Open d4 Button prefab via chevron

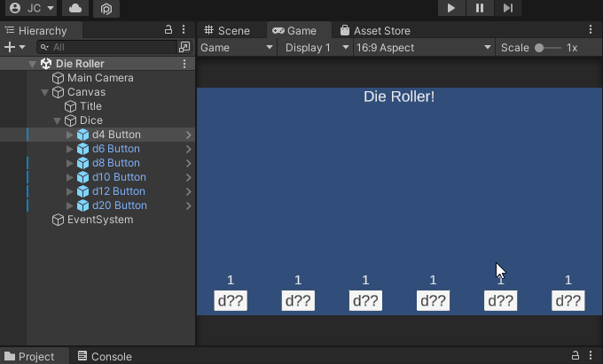coord(188,135)
